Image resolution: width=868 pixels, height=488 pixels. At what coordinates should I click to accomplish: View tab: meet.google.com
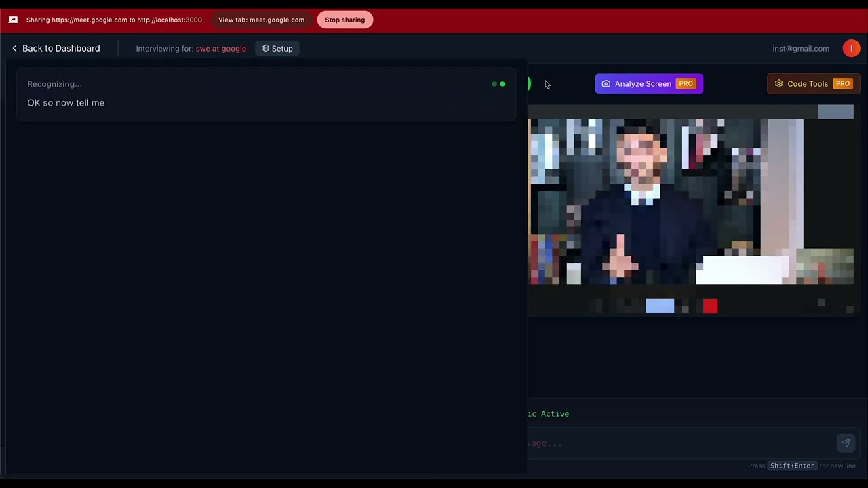pyautogui.click(x=261, y=20)
